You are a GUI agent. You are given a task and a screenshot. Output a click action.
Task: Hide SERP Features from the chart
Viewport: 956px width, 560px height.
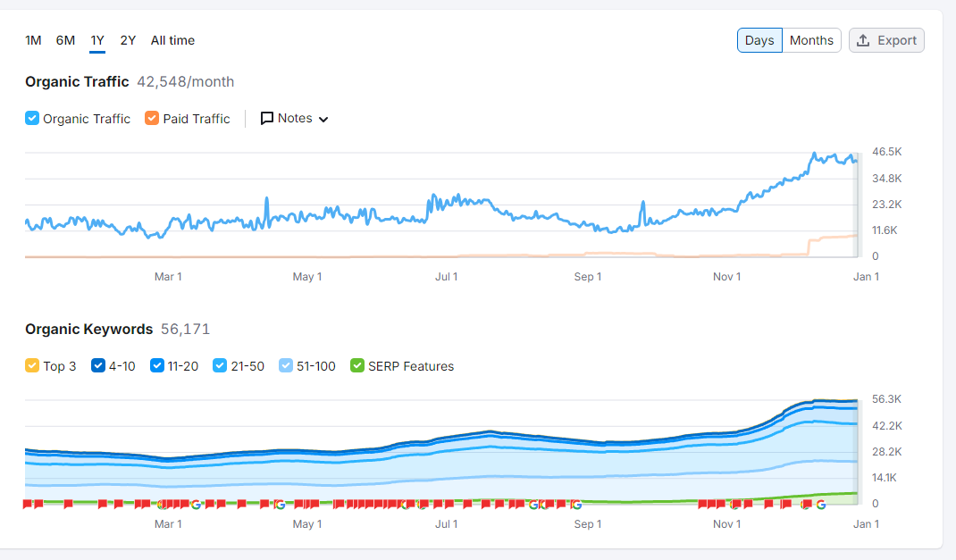[357, 365]
